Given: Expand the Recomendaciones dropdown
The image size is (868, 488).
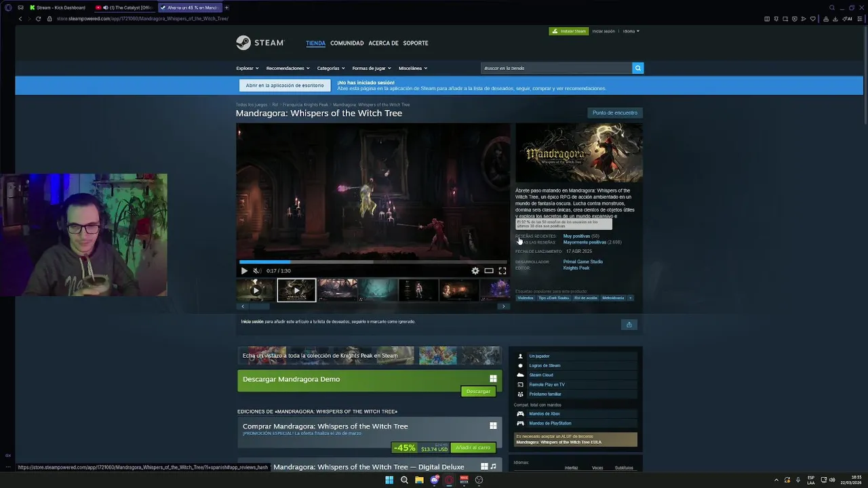Looking at the screenshot, I should [x=288, y=68].
